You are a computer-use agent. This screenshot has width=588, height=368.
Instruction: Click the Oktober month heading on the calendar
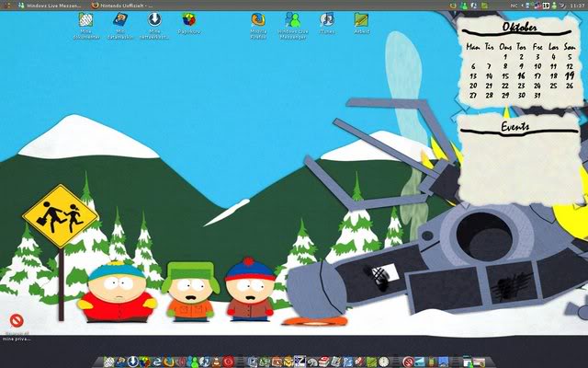coord(519,27)
